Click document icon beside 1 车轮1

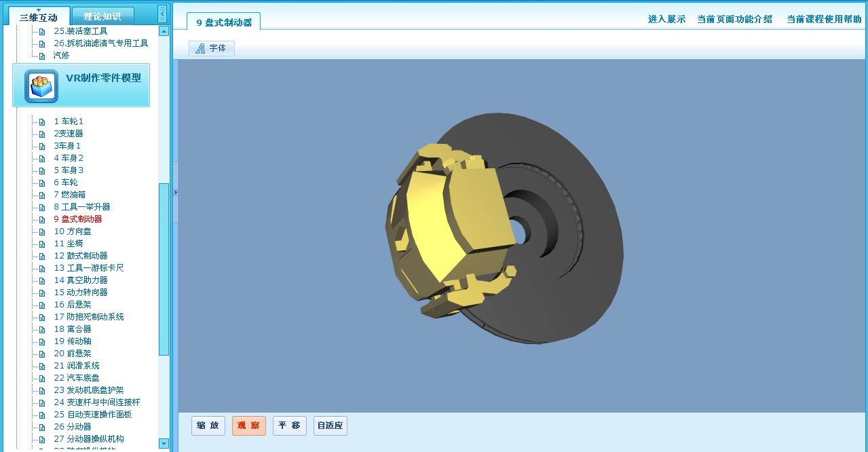(x=42, y=122)
